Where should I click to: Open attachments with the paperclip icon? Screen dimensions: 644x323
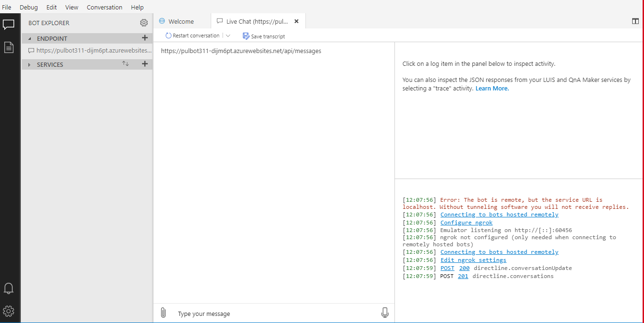tap(163, 313)
